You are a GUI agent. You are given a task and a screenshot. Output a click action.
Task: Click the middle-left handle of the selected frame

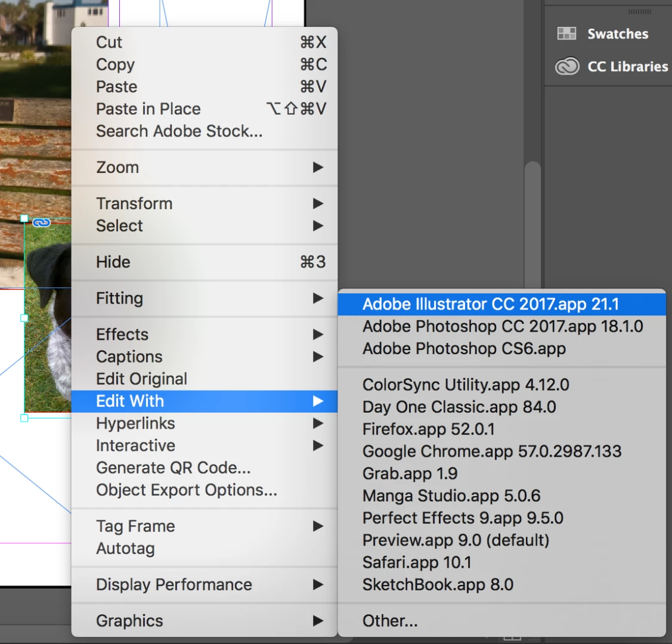(24, 318)
